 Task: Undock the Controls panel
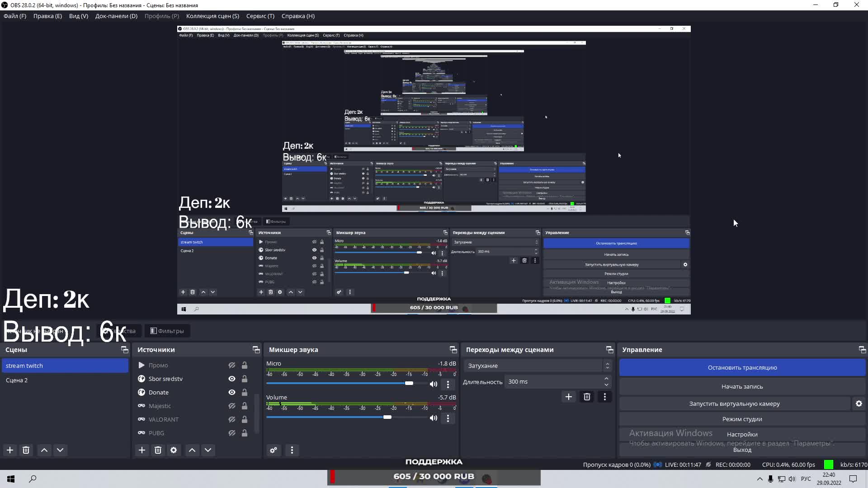(x=862, y=350)
